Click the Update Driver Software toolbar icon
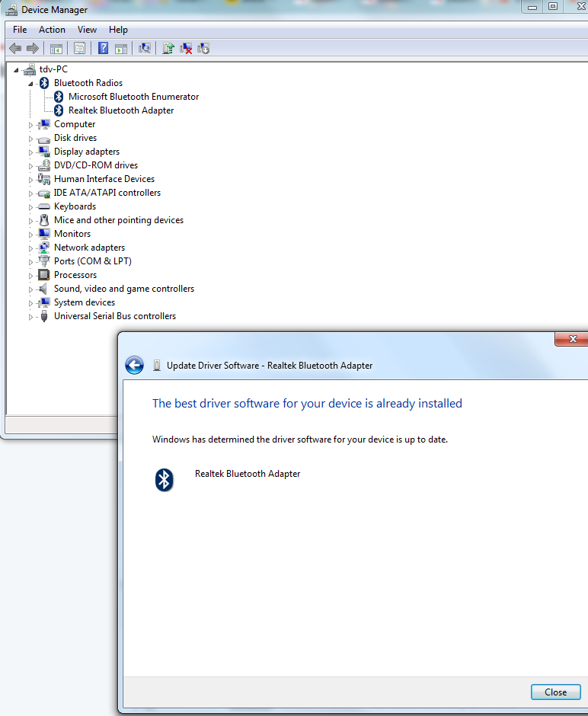The width and height of the screenshot is (588, 716). [168, 48]
